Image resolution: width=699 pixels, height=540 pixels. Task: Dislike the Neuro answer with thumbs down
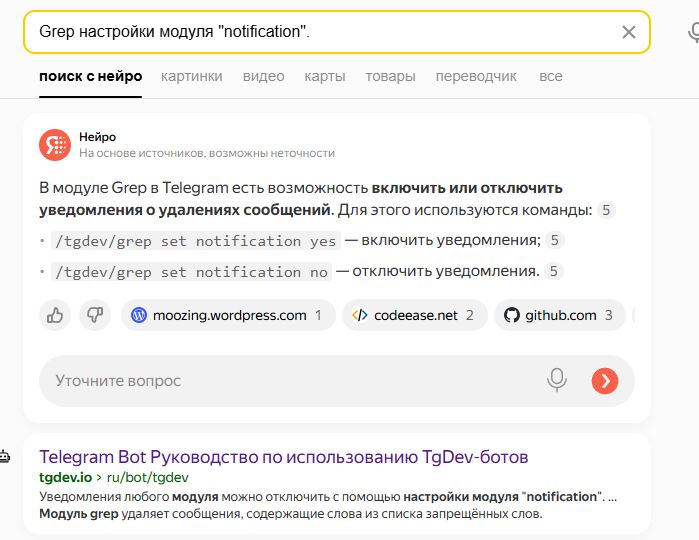coord(95,315)
